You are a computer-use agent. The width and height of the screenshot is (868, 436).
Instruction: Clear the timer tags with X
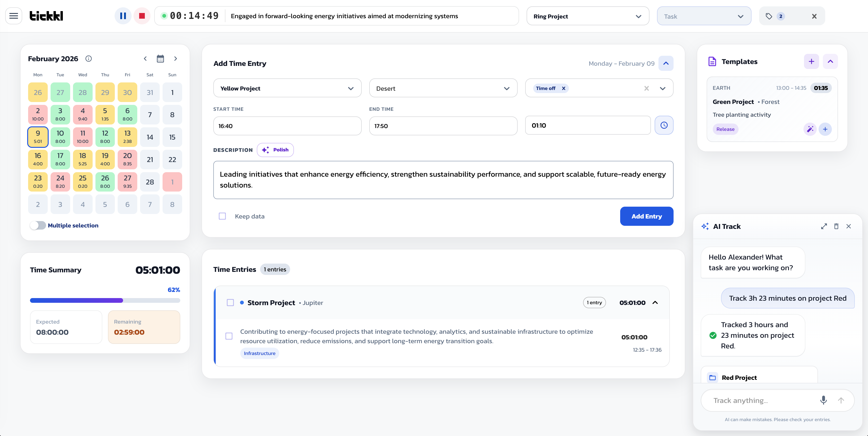tap(814, 16)
